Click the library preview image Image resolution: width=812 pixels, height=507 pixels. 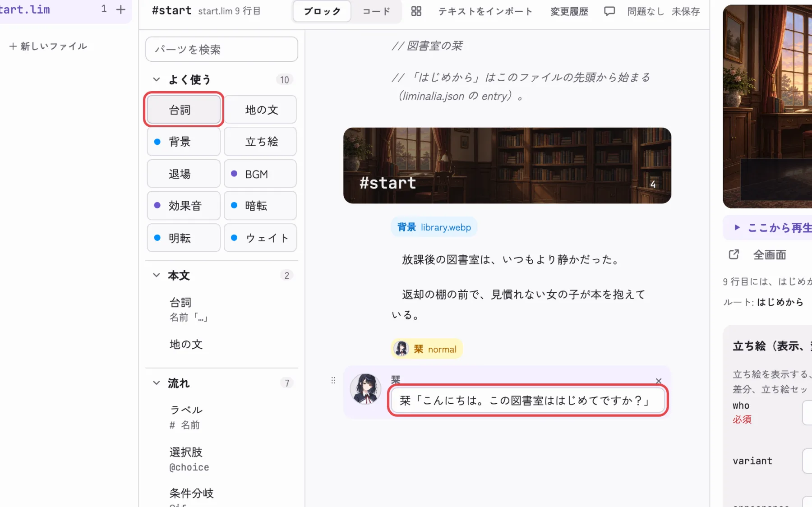[x=767, y=106]
